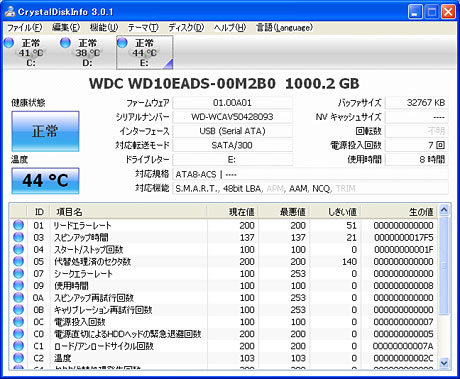Image resolution: width=460 pixels, height=379 pixels.
Task: Open the 機能(U) menu
Action: click(104, 27)
